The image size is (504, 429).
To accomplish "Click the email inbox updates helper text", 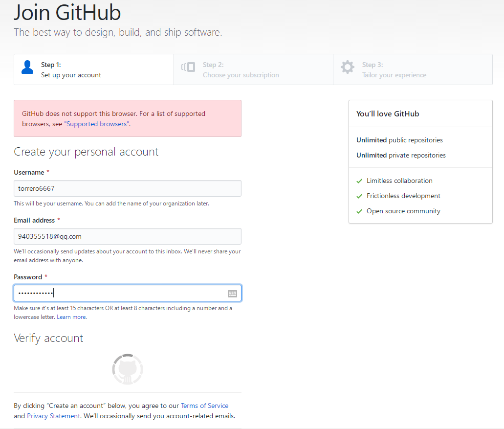I will [127, 256].
